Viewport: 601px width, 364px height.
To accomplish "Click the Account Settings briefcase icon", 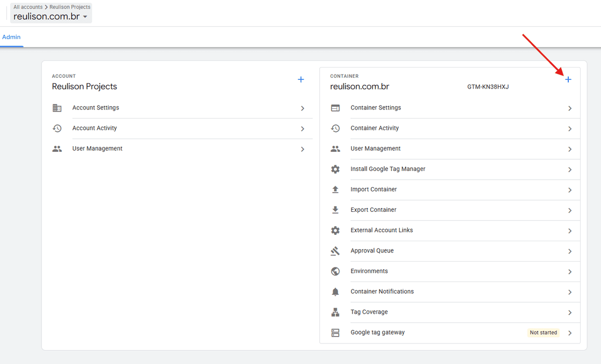I will point(57,108).
